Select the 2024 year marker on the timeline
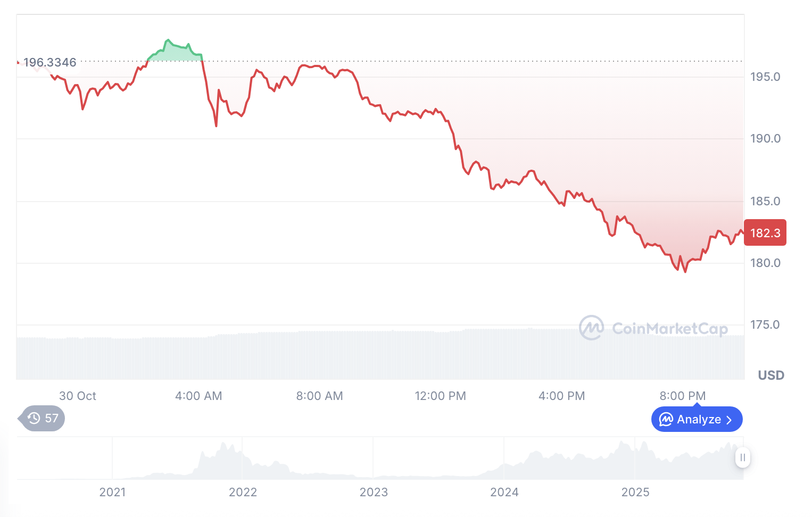812x517 pixels. (x=504, y=492)
